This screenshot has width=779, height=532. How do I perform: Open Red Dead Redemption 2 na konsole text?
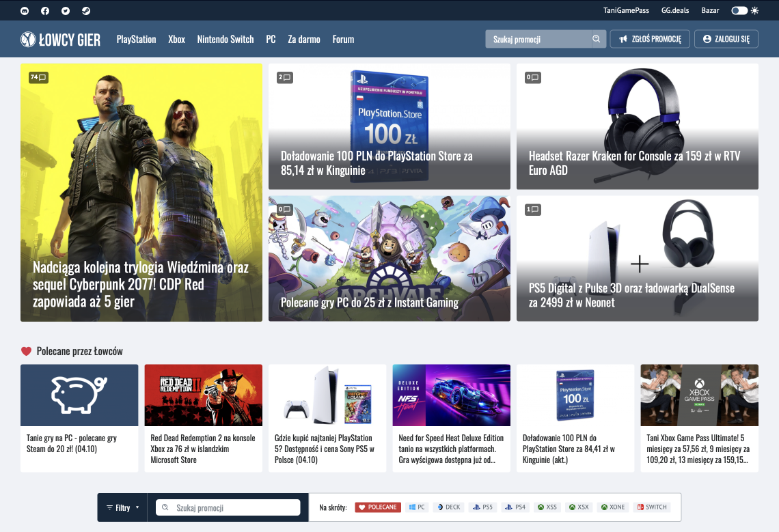(x=203, y=449)
